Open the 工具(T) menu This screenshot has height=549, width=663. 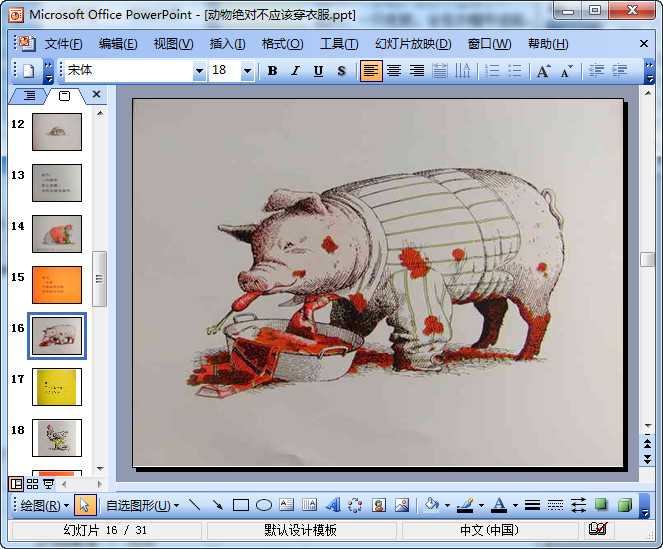coord(339,44)
